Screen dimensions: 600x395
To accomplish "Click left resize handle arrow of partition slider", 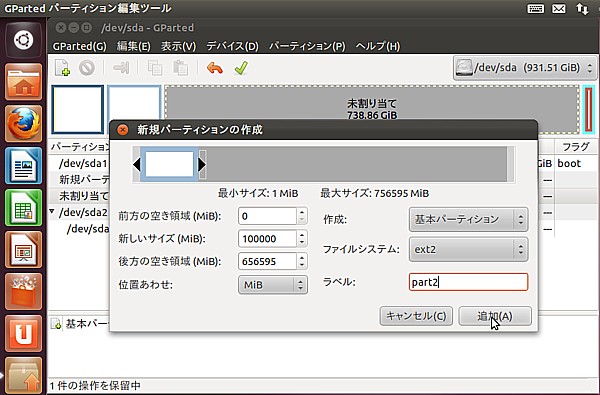I will point(137,165).
